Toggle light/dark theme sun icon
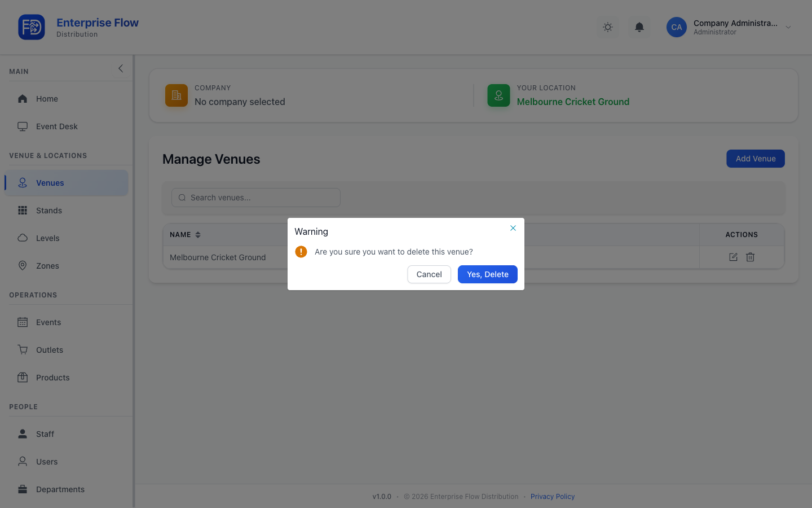The image size is (812, 508). pyautogui.click(x=608, y=27)
